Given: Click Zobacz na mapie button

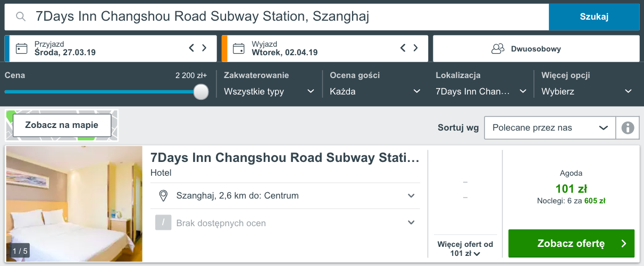Looking at the screenshot, I should tap(62, 126).
